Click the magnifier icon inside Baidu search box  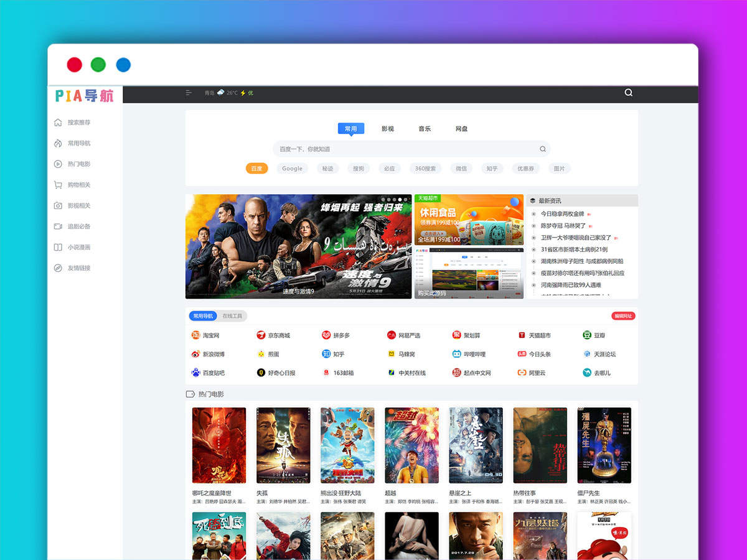(x=542, y=149)
